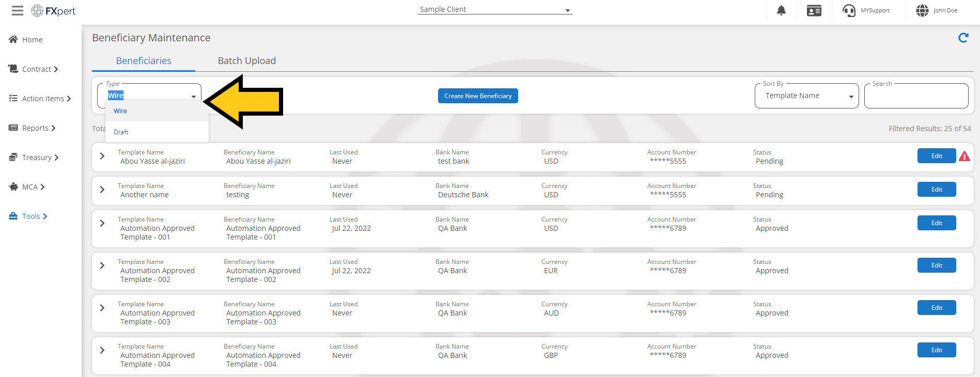Click the Contract sidebar icon

coord(13,69)
